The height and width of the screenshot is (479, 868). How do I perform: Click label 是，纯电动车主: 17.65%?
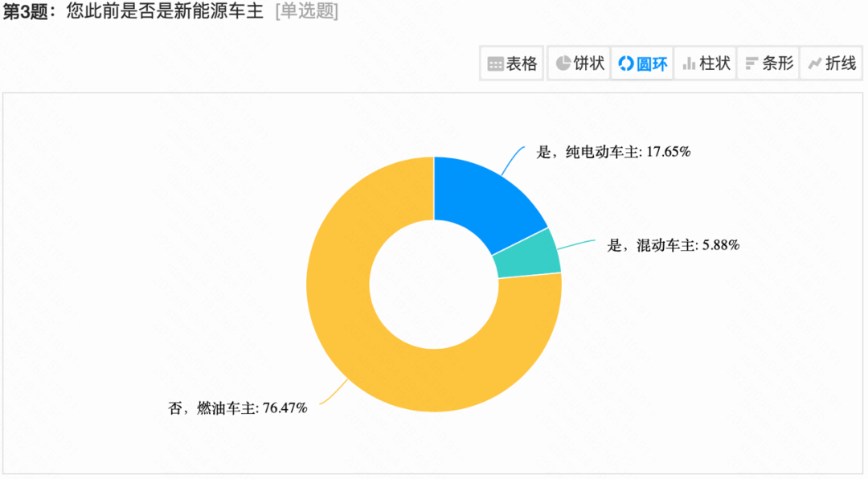(613, 152)
